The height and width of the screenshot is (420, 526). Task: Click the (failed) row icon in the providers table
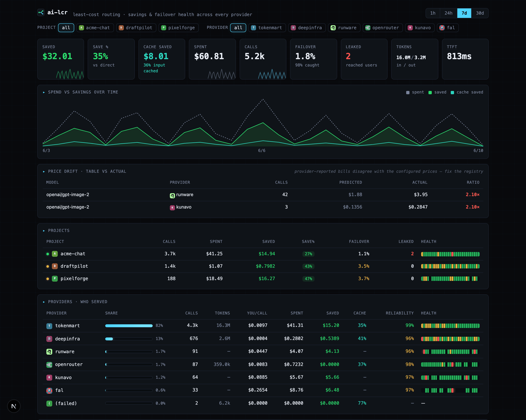(x=49, y=403)
